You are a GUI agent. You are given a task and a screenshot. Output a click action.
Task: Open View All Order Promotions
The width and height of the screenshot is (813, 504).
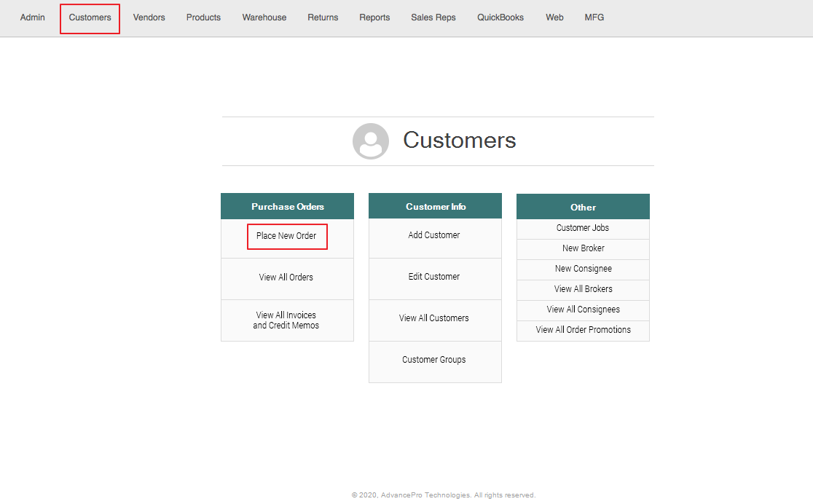click(x=583, y=330)
